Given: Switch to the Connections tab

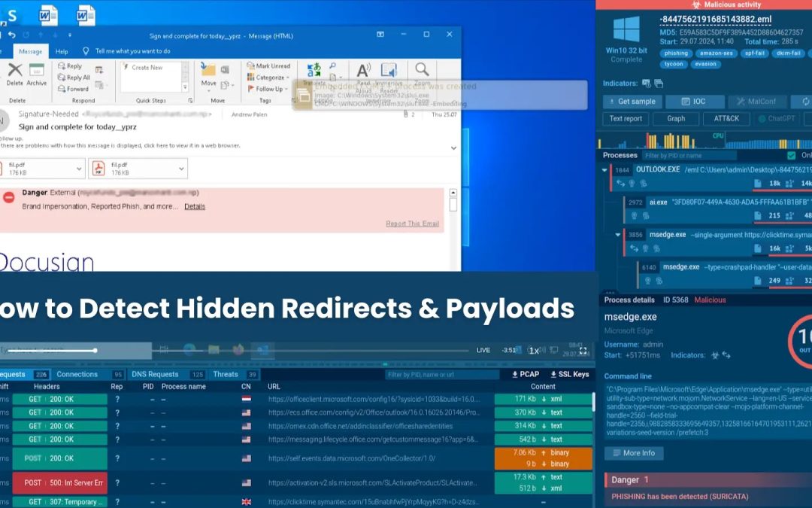Looking at the screenshot, I should (77, 374).
